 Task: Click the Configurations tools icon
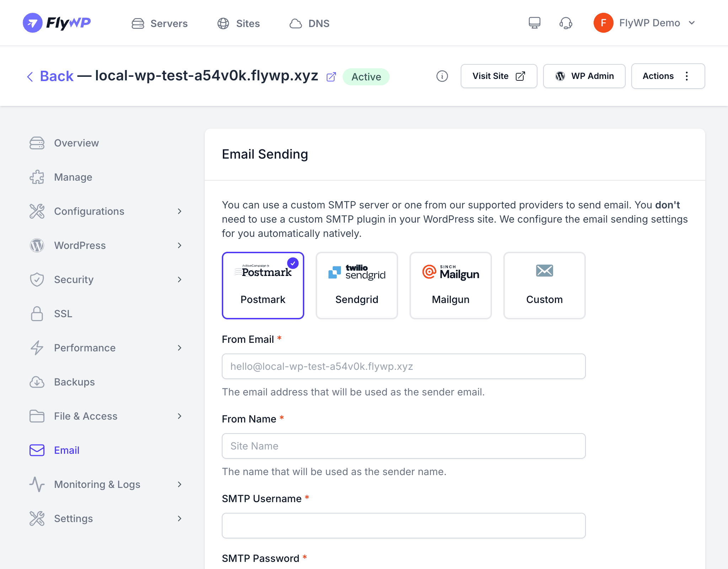click(x=37, y=211)
